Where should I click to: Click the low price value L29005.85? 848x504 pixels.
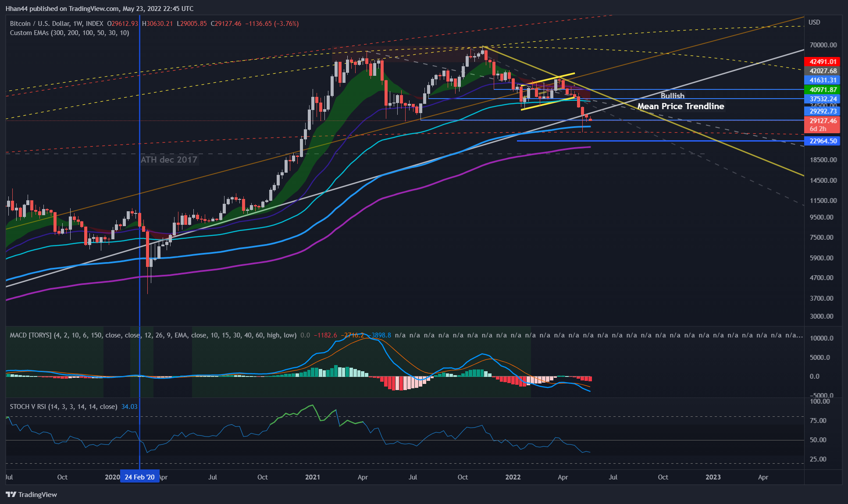pyautogui.click(x=192, y=24)
